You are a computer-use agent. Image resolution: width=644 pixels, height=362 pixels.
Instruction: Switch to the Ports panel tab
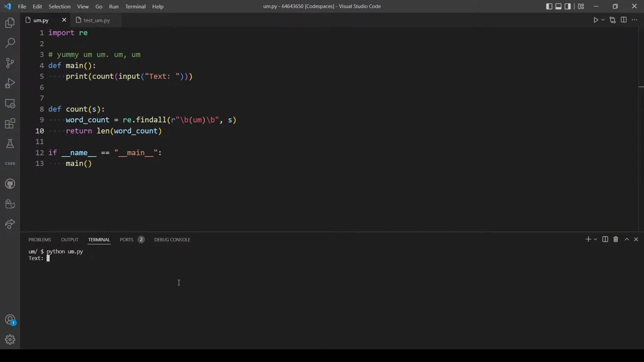[132, 239]
